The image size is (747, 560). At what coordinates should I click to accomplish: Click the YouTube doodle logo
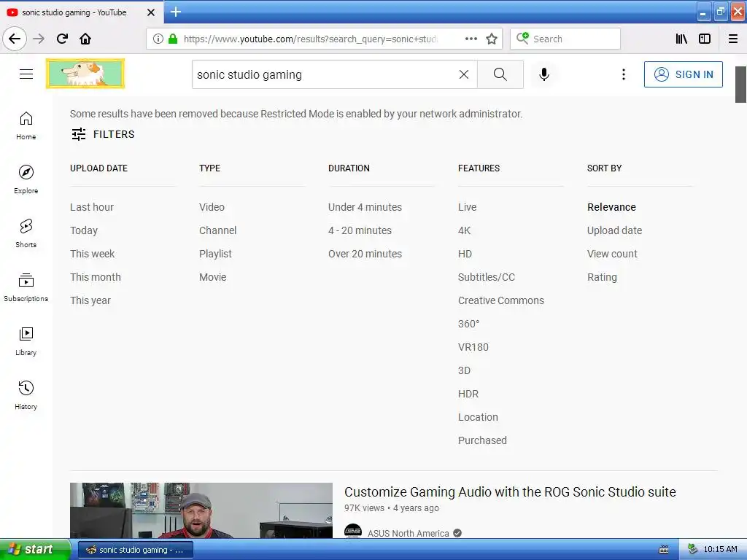point(85,74)
